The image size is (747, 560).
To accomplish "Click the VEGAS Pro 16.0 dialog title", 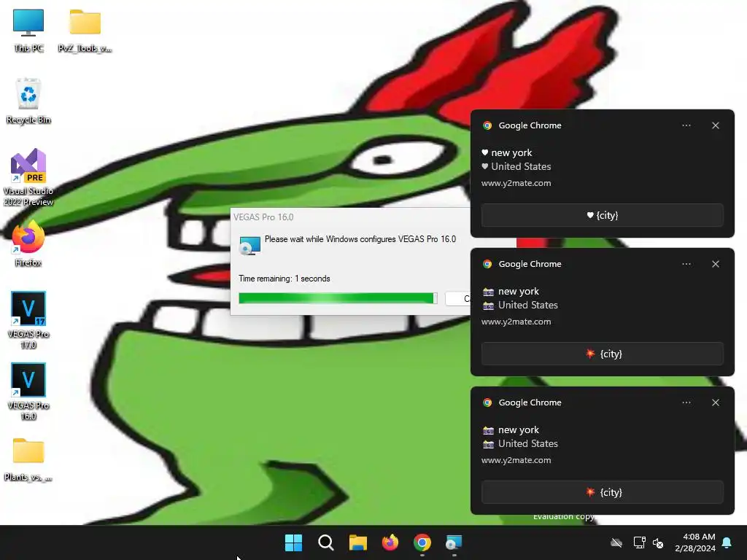I will 263,217.
